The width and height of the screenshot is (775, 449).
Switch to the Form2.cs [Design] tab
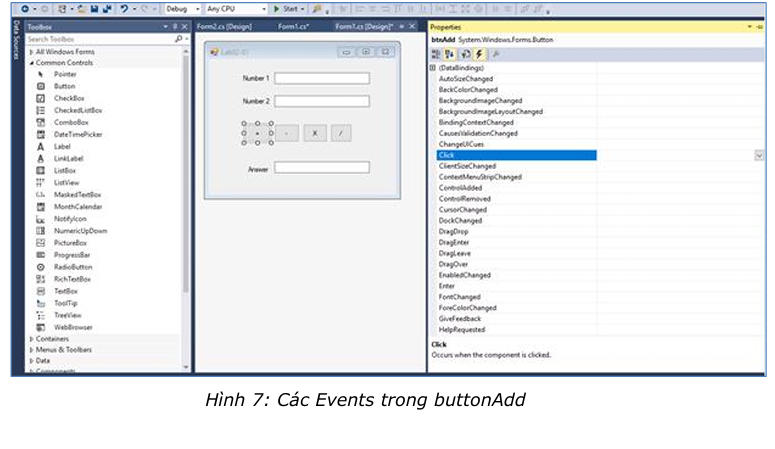[x=223, y=25]
